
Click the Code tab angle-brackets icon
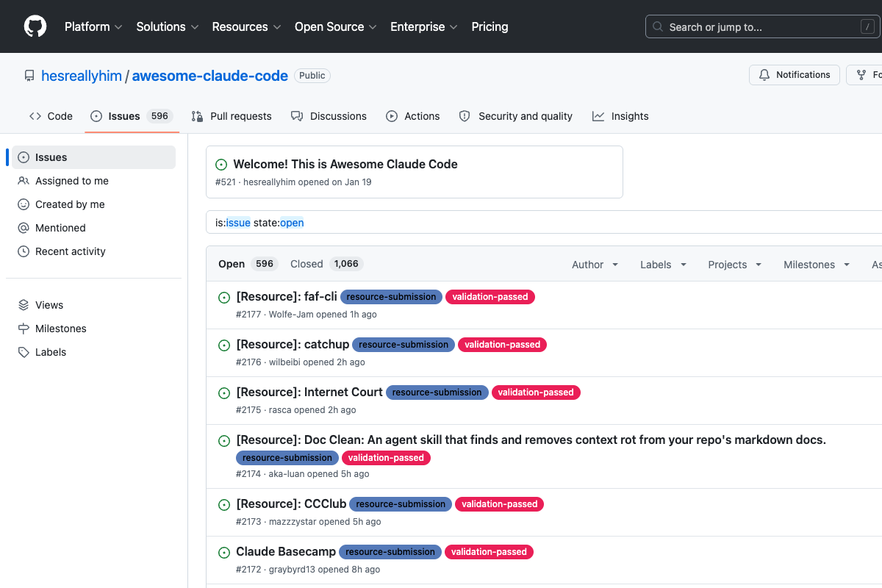35,116
